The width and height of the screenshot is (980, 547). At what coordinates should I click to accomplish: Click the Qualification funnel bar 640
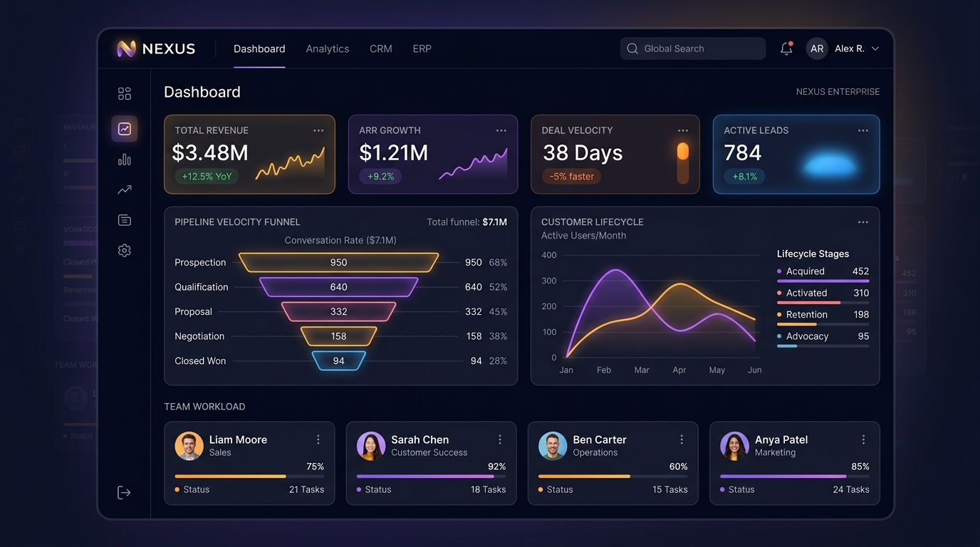tap(338, 287)
